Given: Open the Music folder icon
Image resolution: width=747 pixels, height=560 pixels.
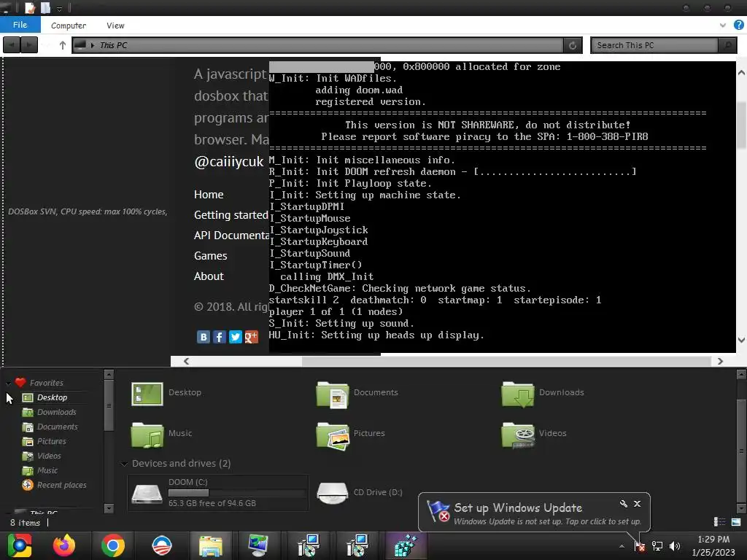Looking at the screenshot, I should 147,435.
